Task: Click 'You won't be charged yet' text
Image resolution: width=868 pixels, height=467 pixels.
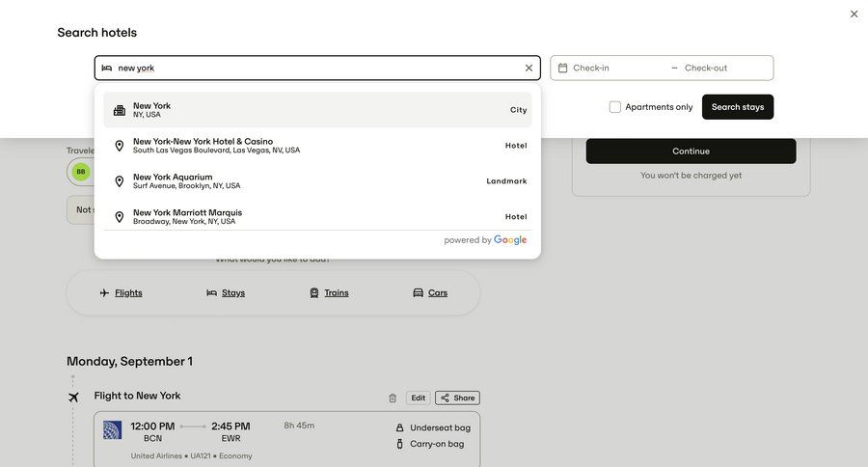Action: coord(691,175)
